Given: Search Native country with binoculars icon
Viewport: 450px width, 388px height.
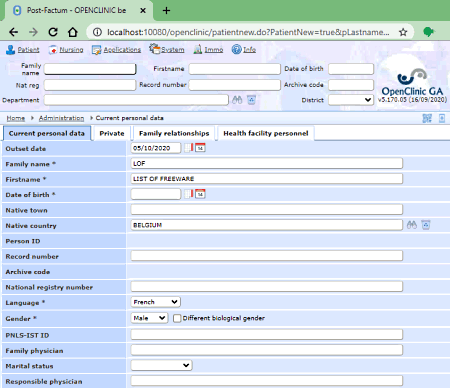Looking at the screenshot, I should click(x=412, y=225).
